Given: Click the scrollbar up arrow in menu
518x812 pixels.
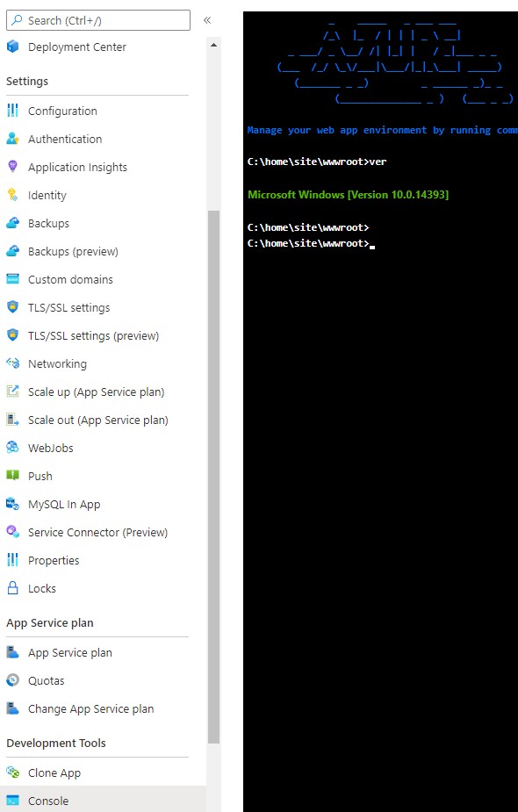Looking at the screenshot, I should [213, 45].
